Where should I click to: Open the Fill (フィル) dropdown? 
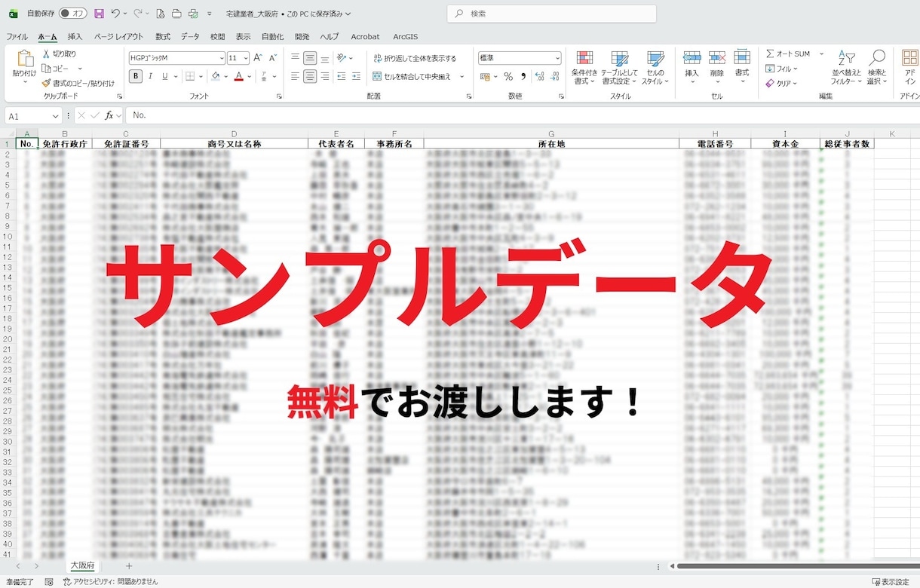point(781,69)
